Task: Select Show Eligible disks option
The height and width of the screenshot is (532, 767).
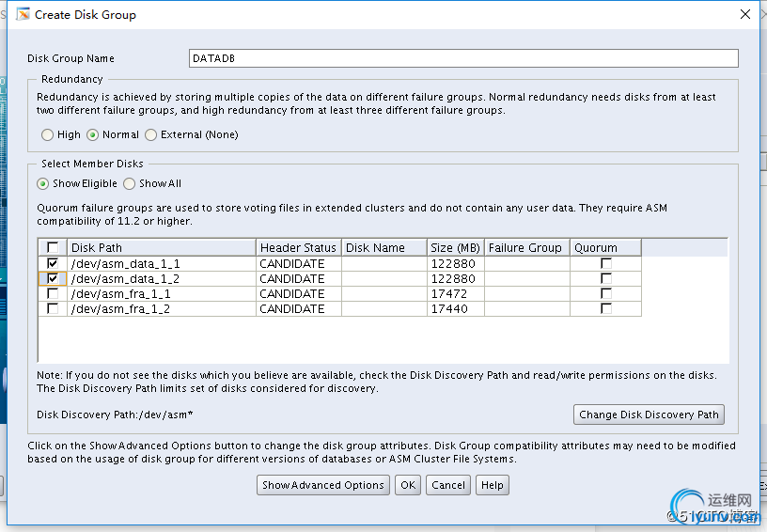Action: (43, 184)
